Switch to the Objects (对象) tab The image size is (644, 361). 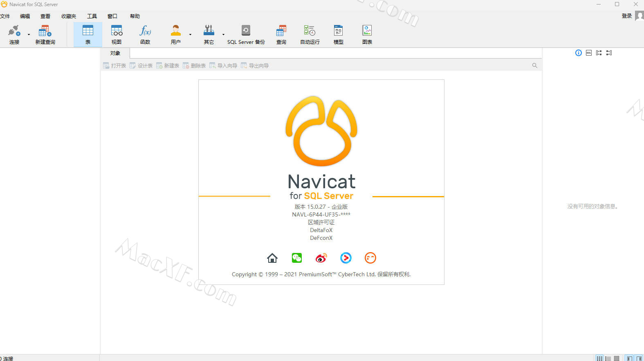click(x=115, y=53)
